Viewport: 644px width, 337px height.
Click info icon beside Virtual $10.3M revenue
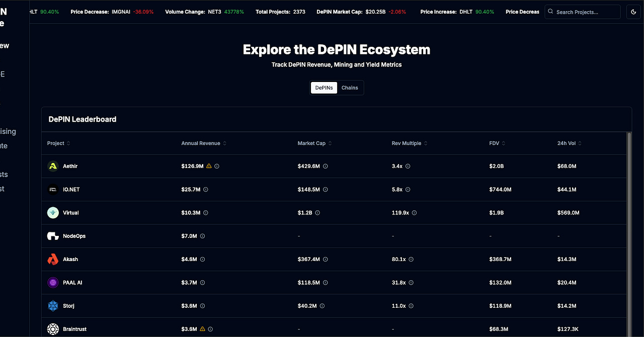(x=206, y=213)
